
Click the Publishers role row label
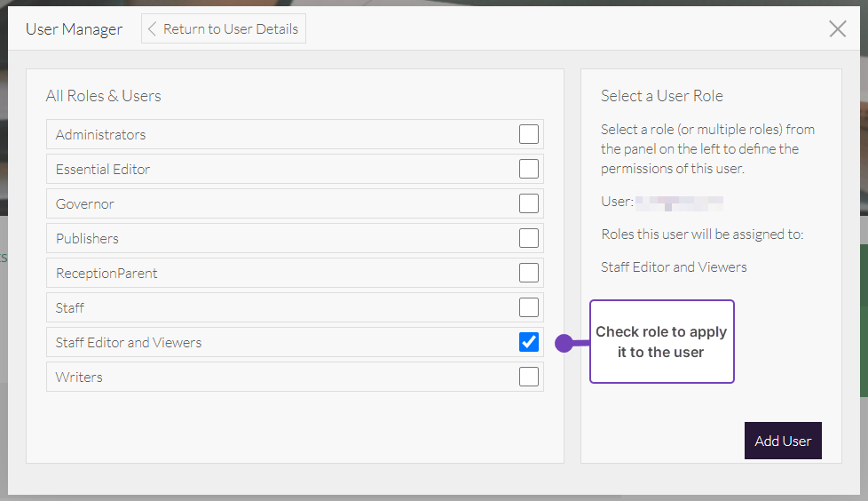(87, 239)
